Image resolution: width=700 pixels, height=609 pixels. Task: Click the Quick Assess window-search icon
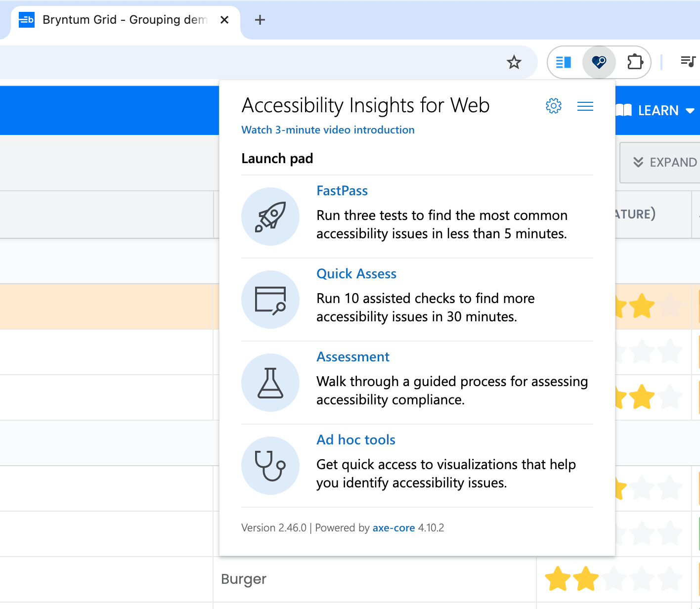270,300
